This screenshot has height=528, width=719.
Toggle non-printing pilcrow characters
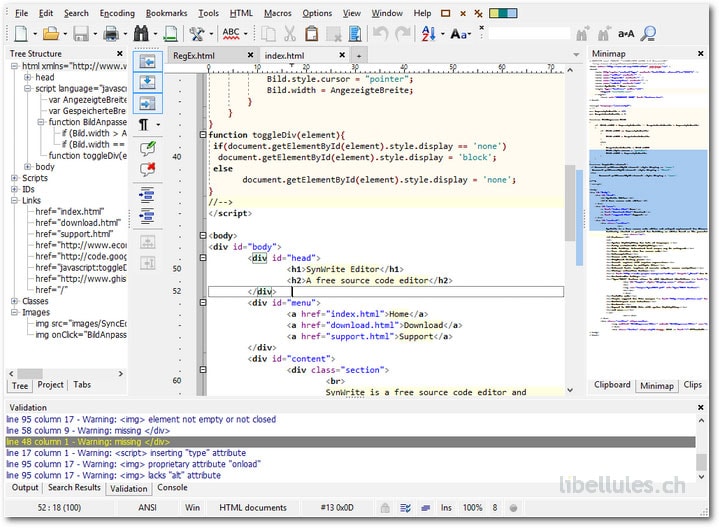point(144,124)
